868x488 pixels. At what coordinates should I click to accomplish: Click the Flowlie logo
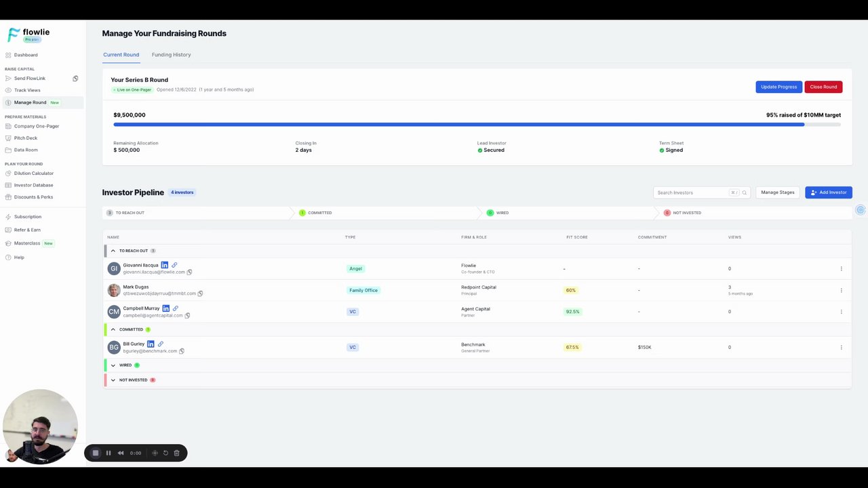[x=28, y=35]
